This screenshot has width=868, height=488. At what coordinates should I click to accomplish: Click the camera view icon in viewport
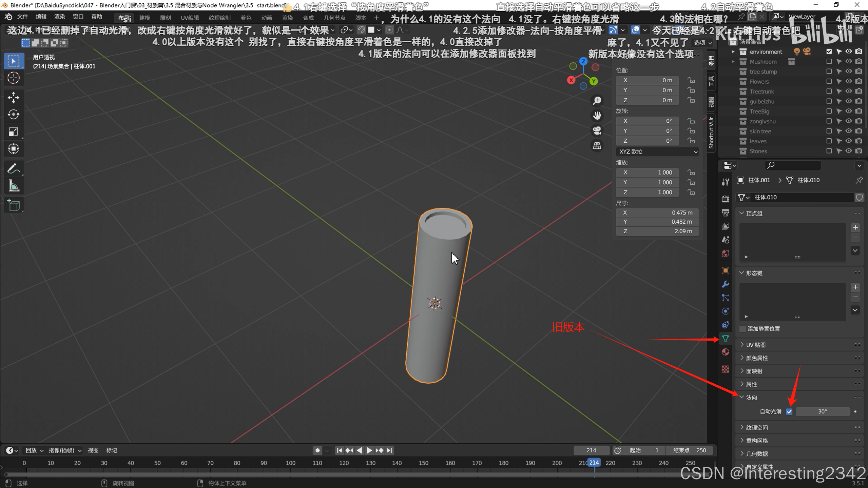click(x=597, y=130)
